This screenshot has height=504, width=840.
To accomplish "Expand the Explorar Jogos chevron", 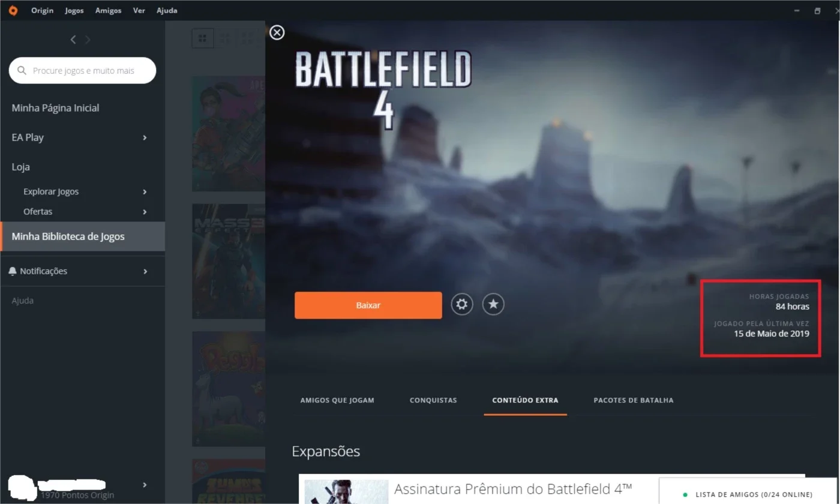I will tap(145, 191).
